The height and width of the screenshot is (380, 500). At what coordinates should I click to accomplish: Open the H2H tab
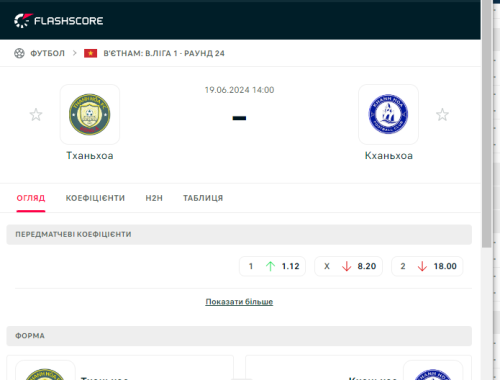[154, 198]
